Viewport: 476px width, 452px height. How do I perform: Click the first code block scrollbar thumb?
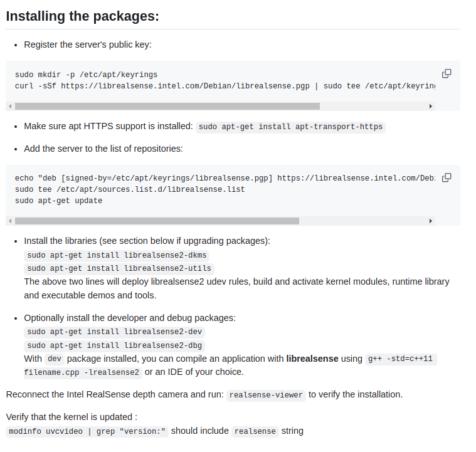click(167, 107)
